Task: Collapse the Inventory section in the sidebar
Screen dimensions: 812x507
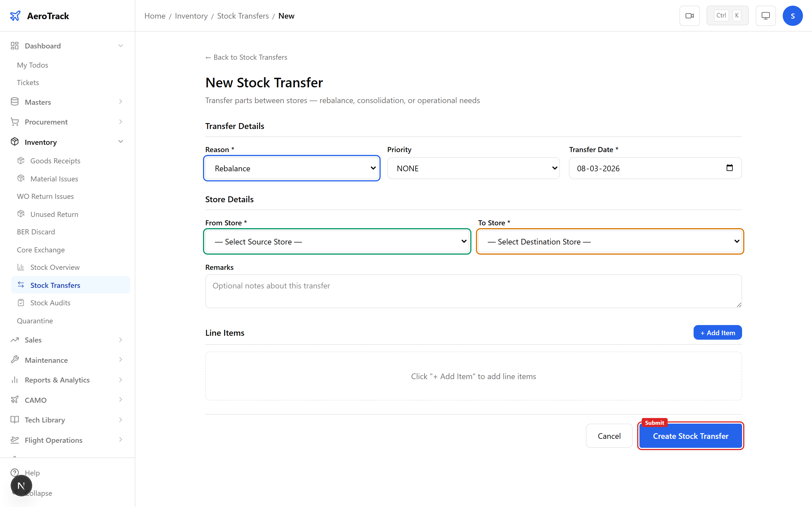Action: coord(120,141)
